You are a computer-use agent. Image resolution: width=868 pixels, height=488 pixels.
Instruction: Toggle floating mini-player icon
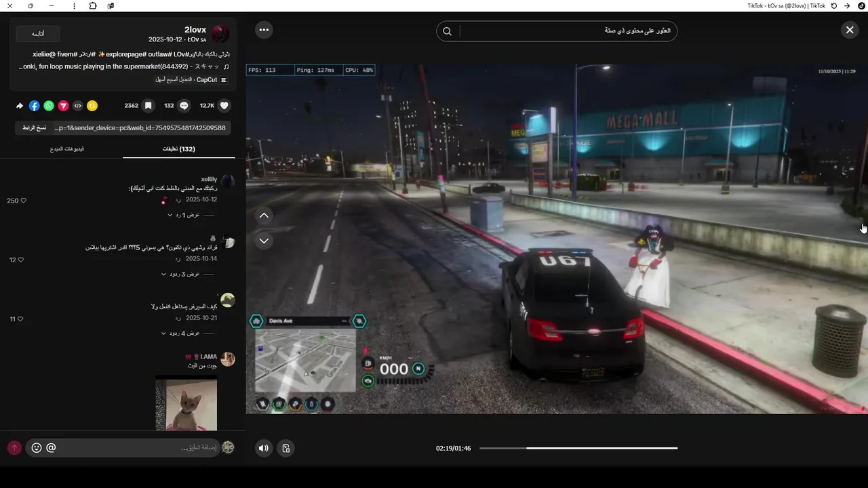point(286,448)
